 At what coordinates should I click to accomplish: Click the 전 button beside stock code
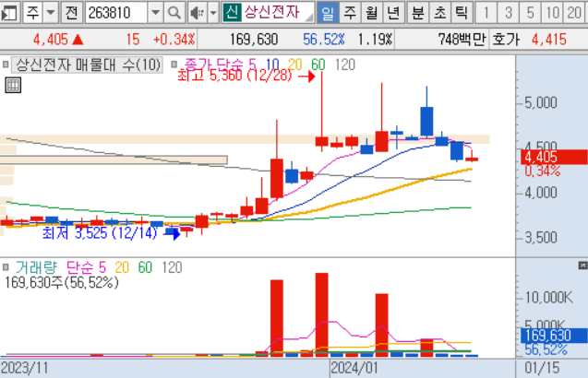pyautogui.click(x=71, y=13)
